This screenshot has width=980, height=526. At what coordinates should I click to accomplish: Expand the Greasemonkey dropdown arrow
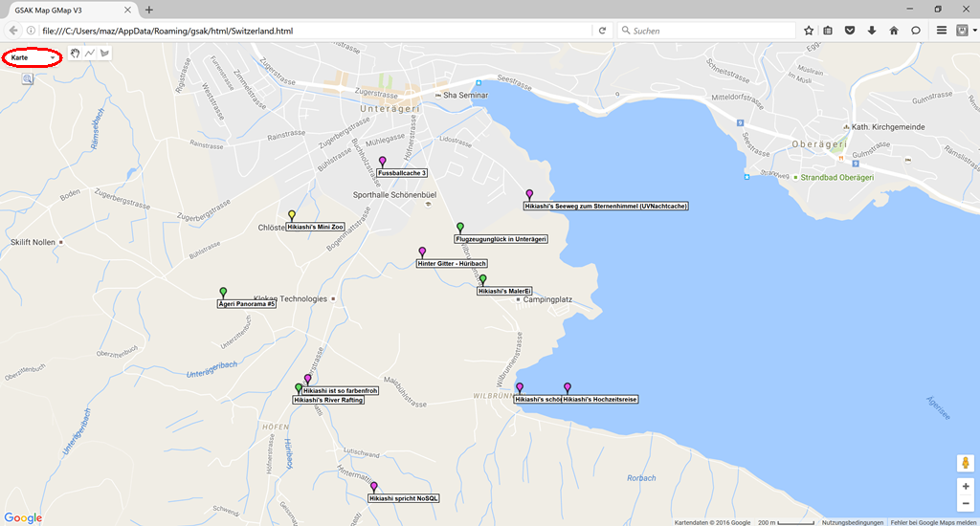[974, 31]
